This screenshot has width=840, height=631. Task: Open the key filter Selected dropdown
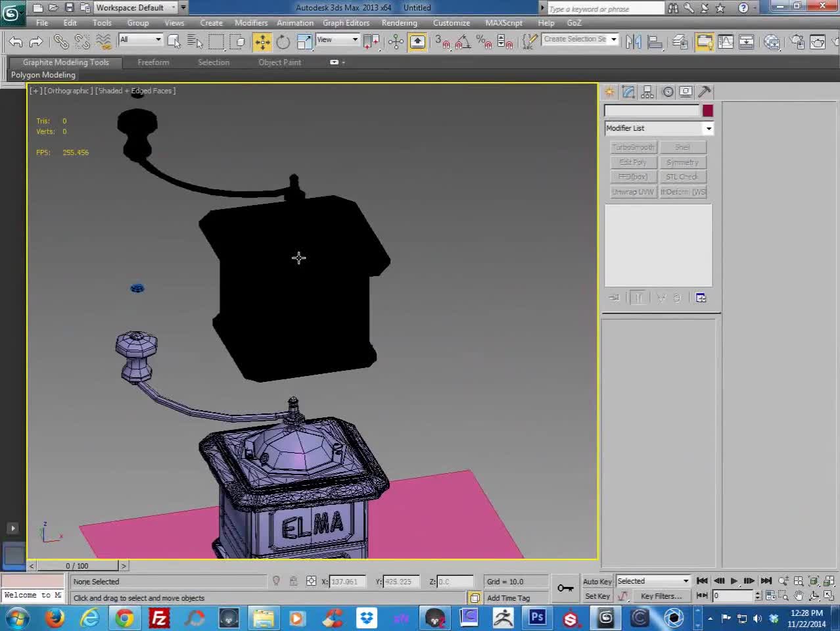[653, 581]
